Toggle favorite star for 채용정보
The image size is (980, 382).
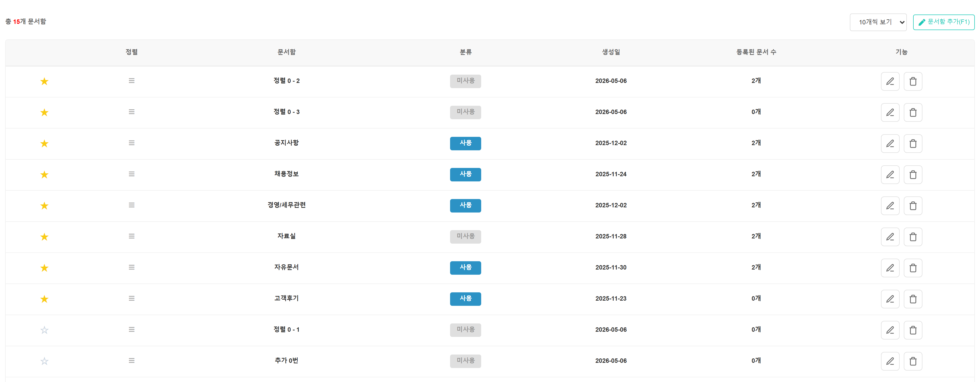45,175
